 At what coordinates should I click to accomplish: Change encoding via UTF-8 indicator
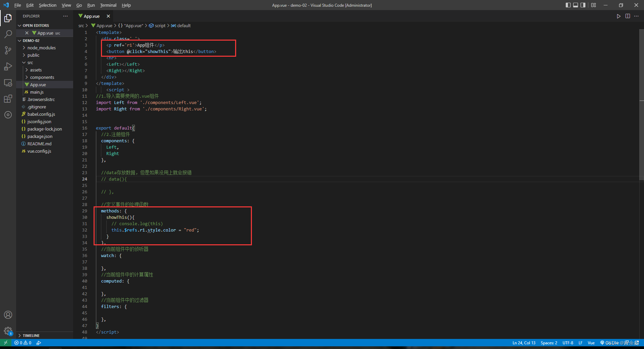tap(568, 343)
